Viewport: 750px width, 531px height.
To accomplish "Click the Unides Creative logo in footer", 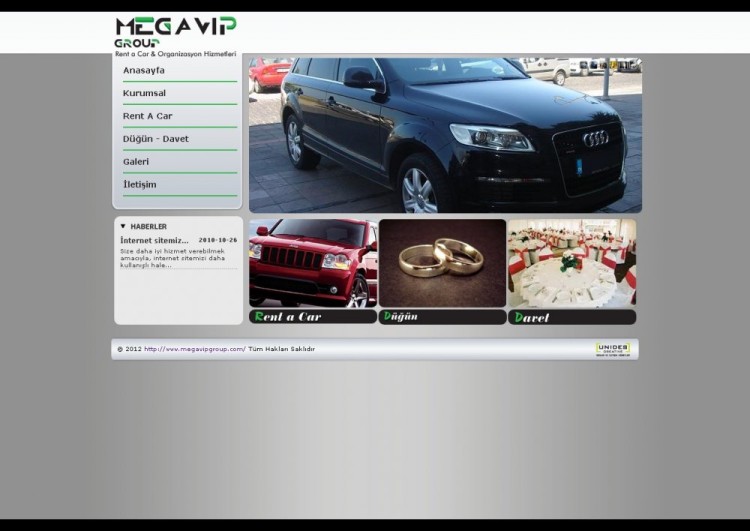I will pos(612,349).
